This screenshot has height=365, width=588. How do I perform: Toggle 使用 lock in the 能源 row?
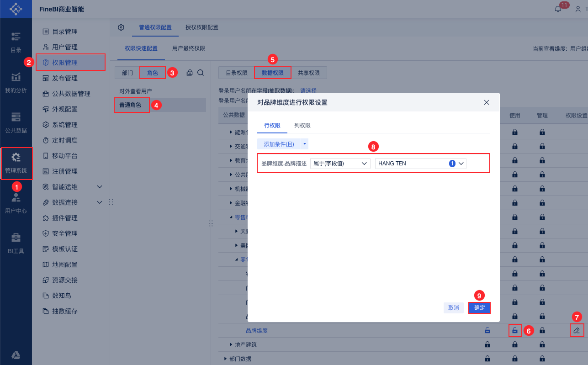point(515,132)
